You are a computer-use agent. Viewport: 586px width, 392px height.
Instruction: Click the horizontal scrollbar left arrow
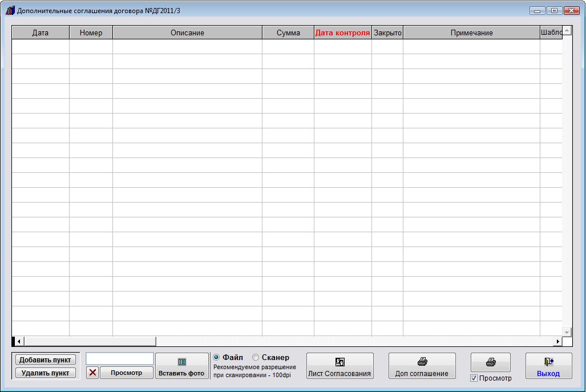click(x=19, y=341)
